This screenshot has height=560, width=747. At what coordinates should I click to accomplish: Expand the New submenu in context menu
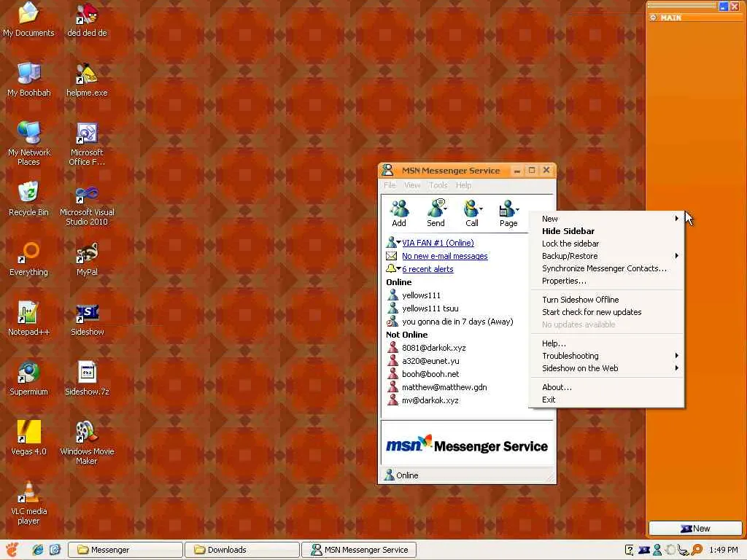[606, 219]
